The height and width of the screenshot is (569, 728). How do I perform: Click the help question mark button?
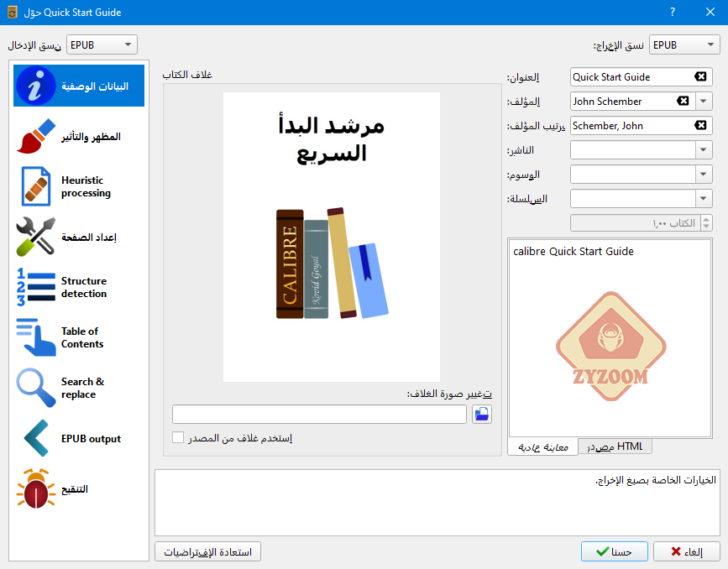click(x=673, y=12)
